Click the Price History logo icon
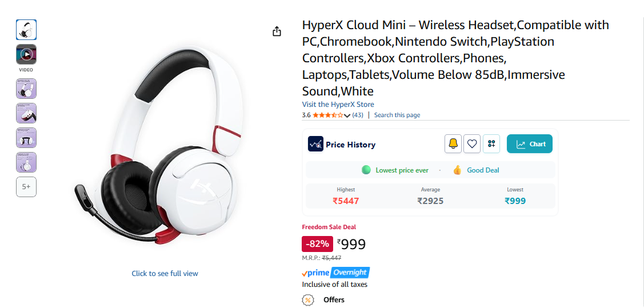The image size is (644, 308). [x=315, y=144]
